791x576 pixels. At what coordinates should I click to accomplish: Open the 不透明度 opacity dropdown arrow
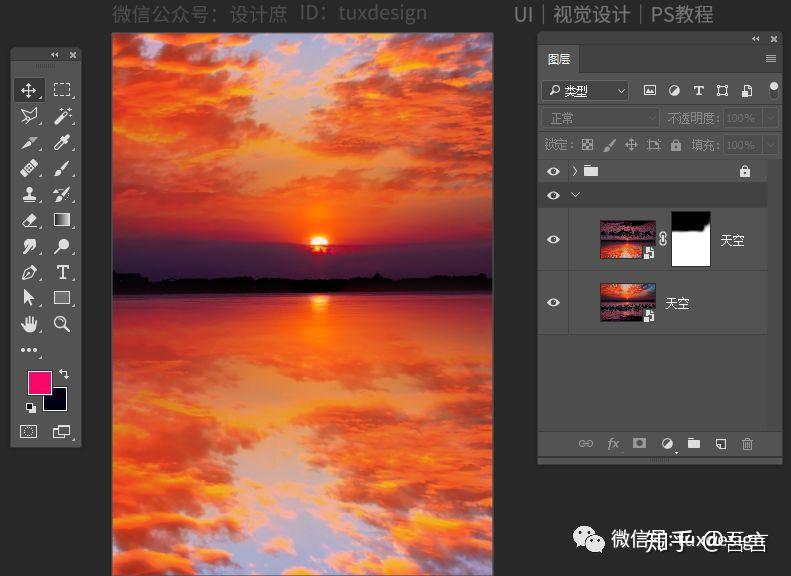[770, 118]
